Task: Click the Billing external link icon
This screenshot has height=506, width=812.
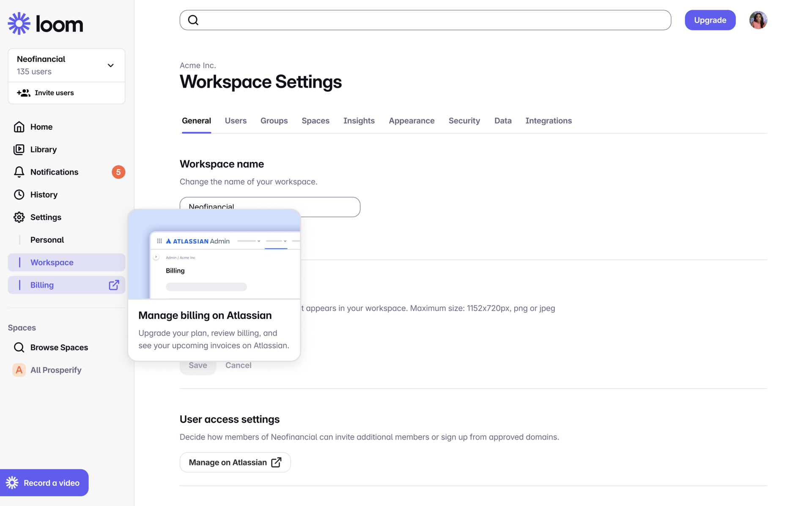Action: (x=114, y=285)
